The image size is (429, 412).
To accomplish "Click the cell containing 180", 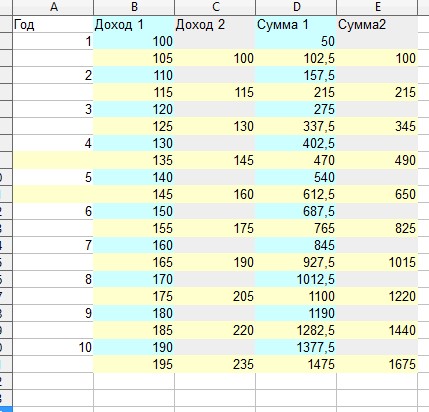I will click(x=134, y=313).
